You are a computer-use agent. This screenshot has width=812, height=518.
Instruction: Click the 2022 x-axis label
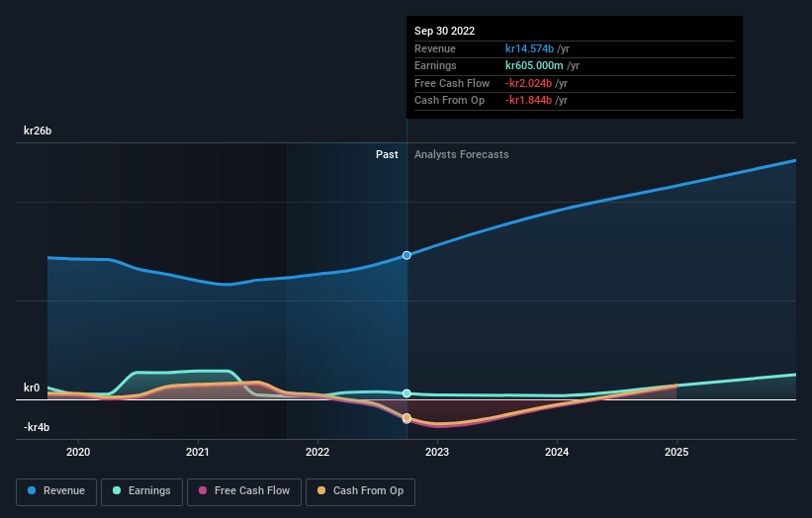(317, 453)
